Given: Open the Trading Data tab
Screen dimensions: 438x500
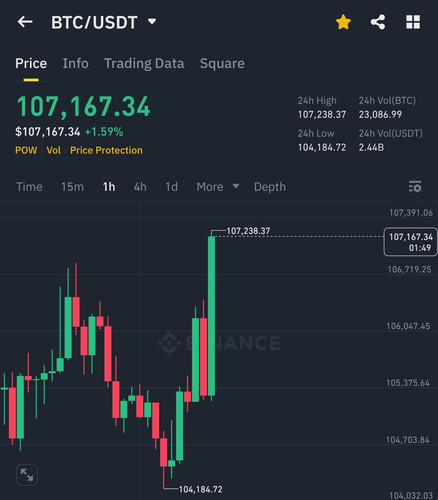Looking at the screenshot, I should (x=144, y=63).
